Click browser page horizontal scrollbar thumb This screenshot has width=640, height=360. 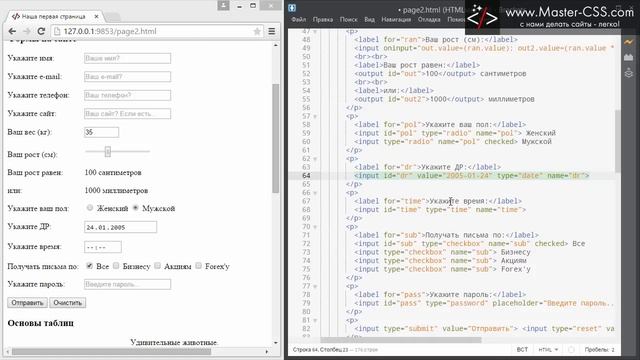(x=111, y=351)
